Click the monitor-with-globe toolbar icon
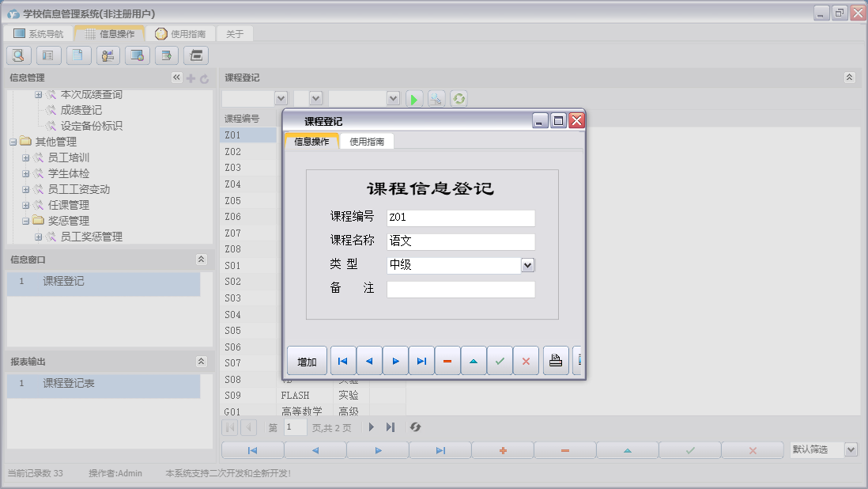868x489 pixels. (137, 55)
